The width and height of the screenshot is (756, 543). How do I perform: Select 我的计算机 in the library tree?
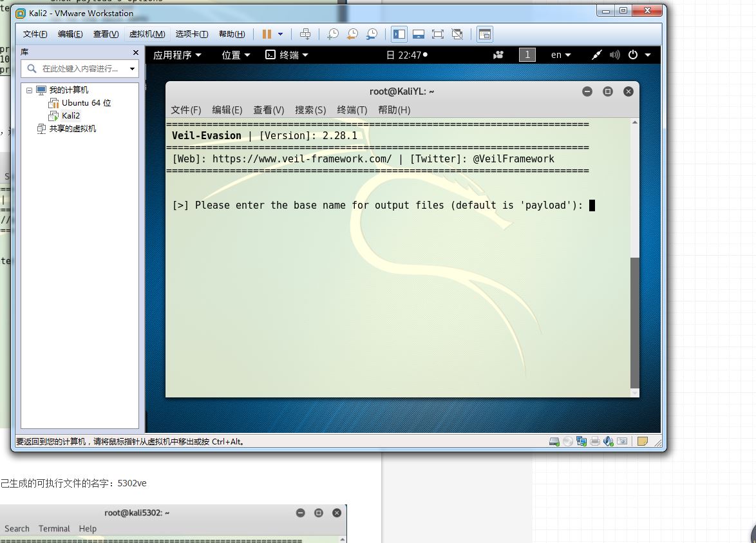coord(68,90)
